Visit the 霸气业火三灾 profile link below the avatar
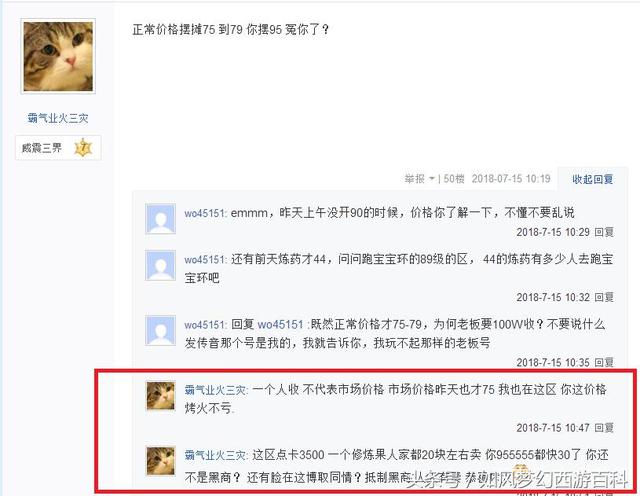Viewport: 640px width, 496px height. point(58,118)
